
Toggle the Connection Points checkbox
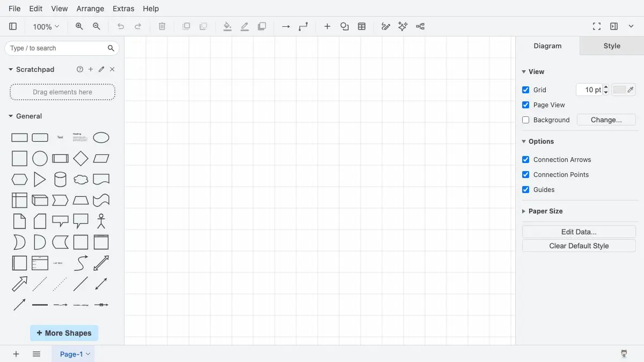click(x=526, y=175)
